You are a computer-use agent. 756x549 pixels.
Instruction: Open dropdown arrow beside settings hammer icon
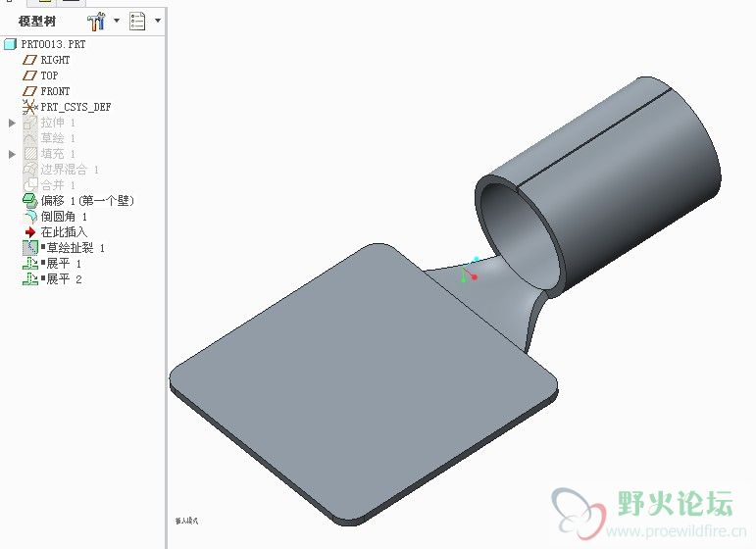tap(117, 21)
